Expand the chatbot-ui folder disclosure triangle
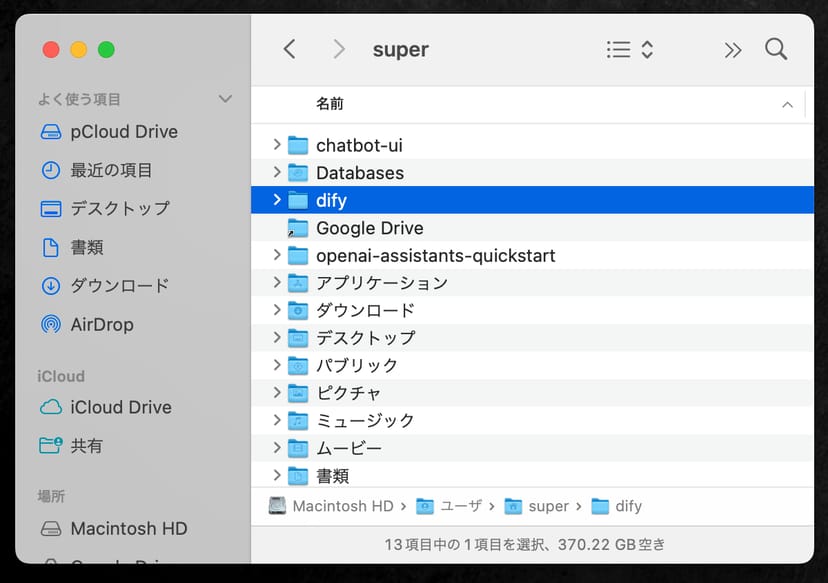Image resolution: width=828 pixels, height=583 pixels. (x=277, y=145)
